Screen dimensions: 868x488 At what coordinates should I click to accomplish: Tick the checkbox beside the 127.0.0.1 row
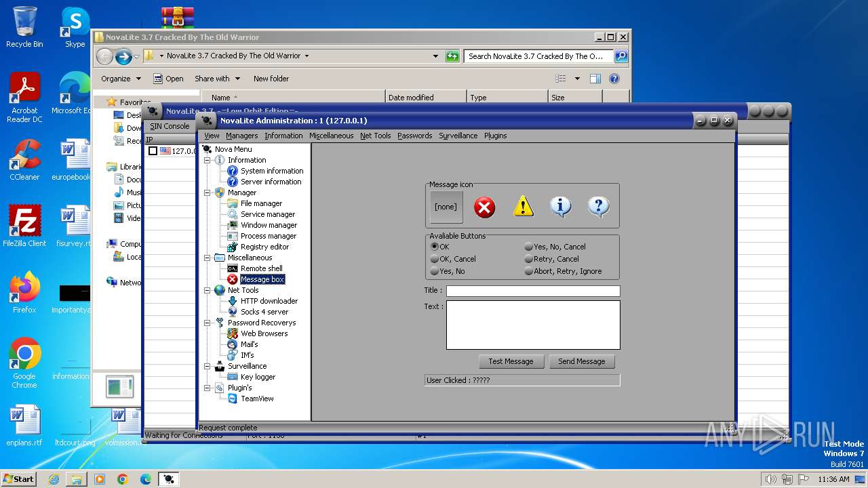(153, 151)
